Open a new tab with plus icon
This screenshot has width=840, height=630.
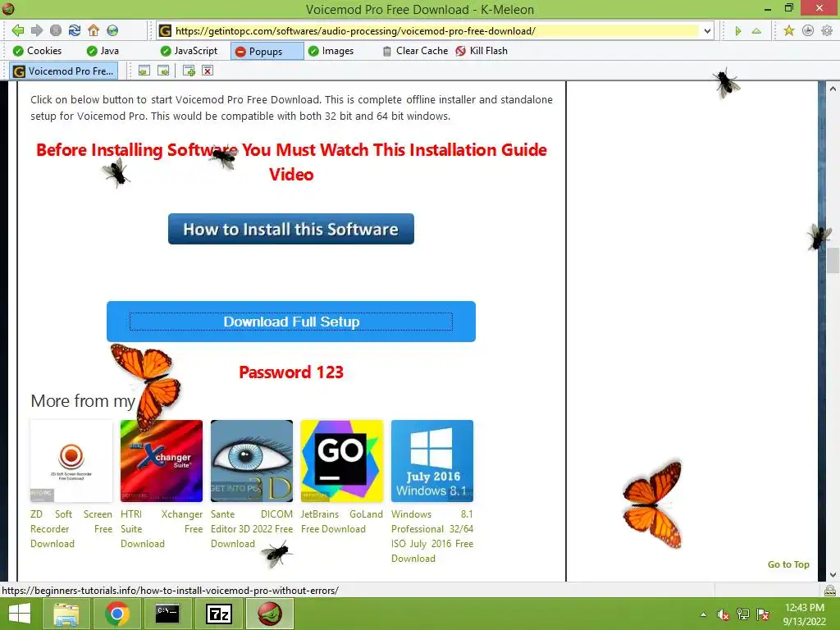(189, 71)
